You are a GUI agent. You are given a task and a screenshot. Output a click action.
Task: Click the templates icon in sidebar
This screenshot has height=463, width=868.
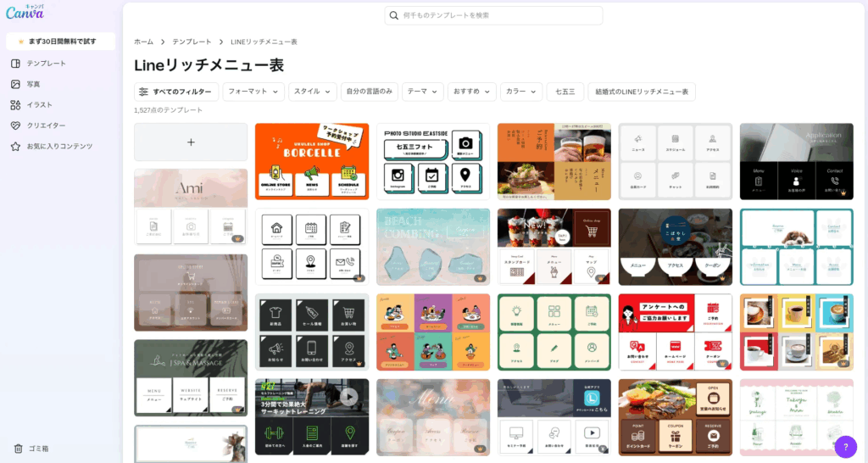(x=15, y=64)
